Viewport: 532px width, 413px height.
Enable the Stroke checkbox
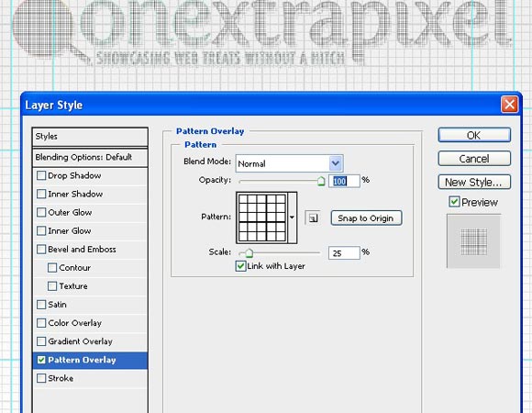[x=41, y=378]
